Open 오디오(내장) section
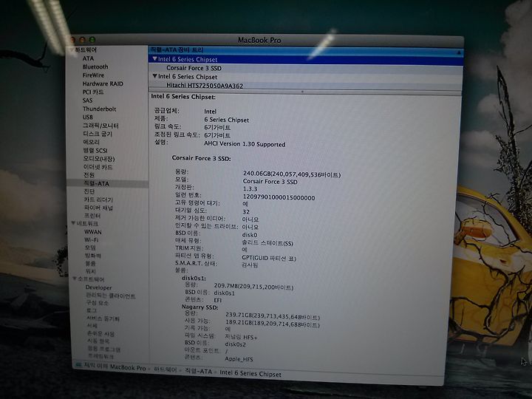The image size is (532, 399). [x=99, y=158]
